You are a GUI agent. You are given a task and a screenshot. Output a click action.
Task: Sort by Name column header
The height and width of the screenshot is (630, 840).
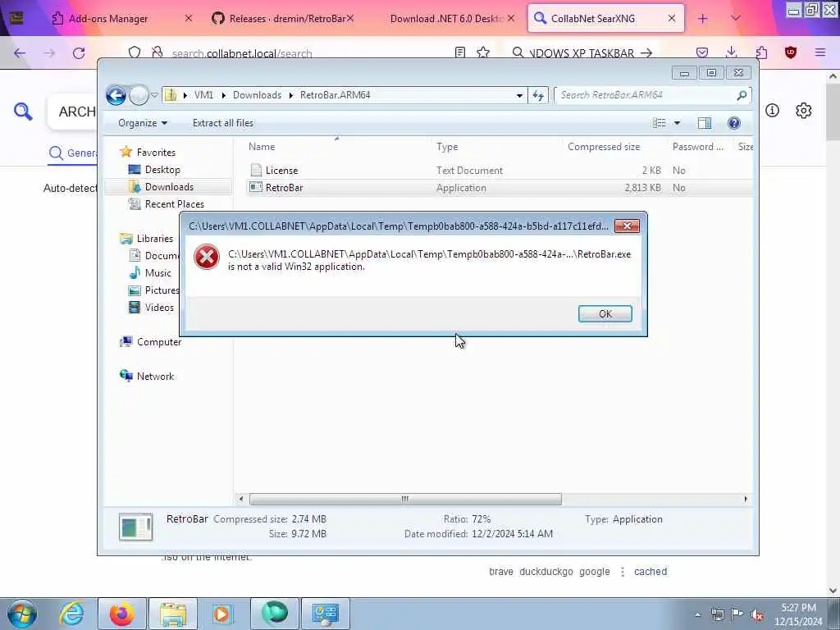pos(337,147)
